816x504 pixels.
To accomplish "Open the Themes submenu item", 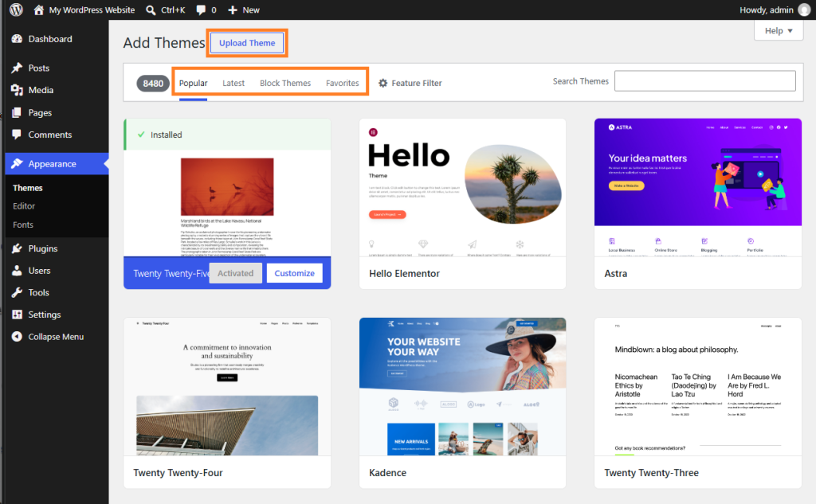I will [28, 188].
